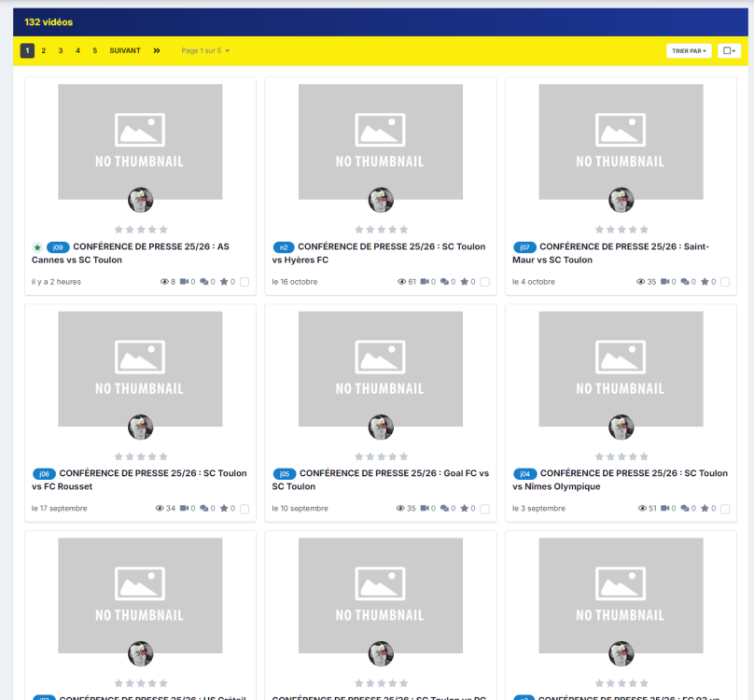754x700 pixels.
Task: Tick the checkbox for SC Toulon vs Hyères FC
Action: [x=485, y=282]
